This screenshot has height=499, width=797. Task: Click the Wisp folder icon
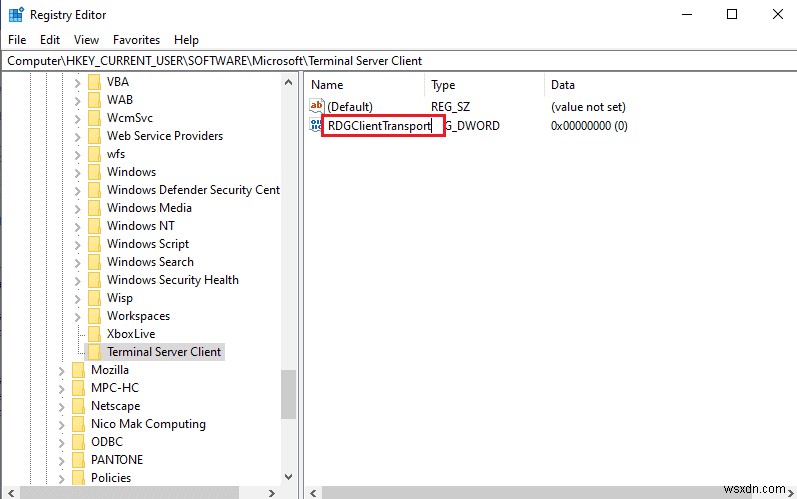[x=94, y=298]
